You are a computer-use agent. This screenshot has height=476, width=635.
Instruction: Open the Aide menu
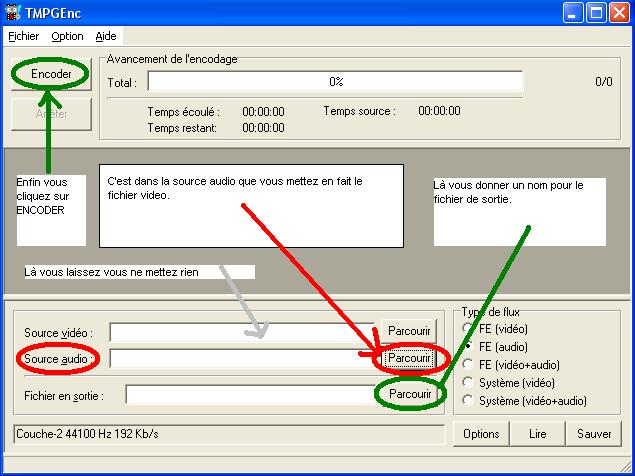106,36
